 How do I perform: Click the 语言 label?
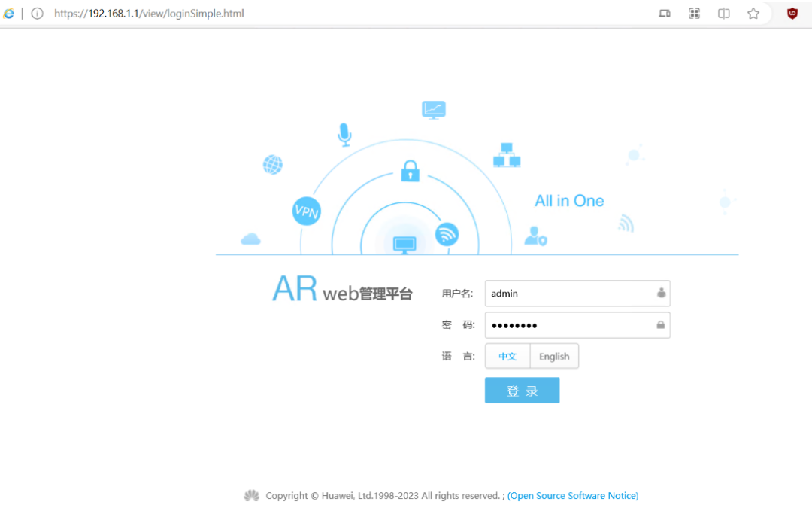(x=458, y=356)
